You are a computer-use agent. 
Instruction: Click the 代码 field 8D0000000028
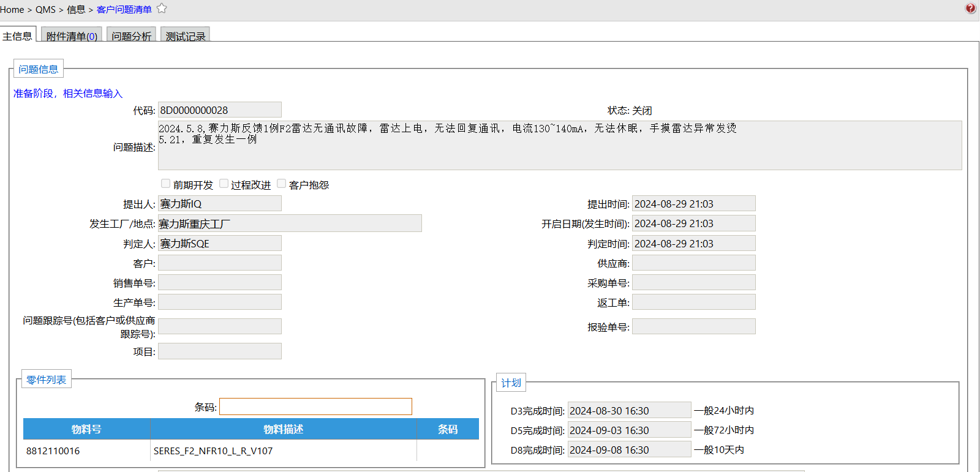point(220,110)
